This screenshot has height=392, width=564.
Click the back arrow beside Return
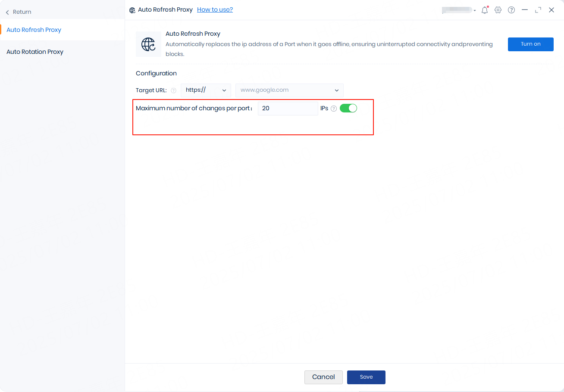[x=7, y=12]
